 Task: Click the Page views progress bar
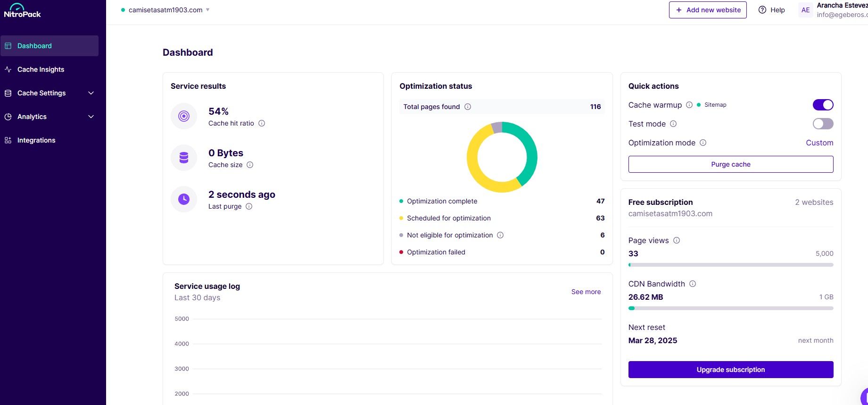[731, 265]
